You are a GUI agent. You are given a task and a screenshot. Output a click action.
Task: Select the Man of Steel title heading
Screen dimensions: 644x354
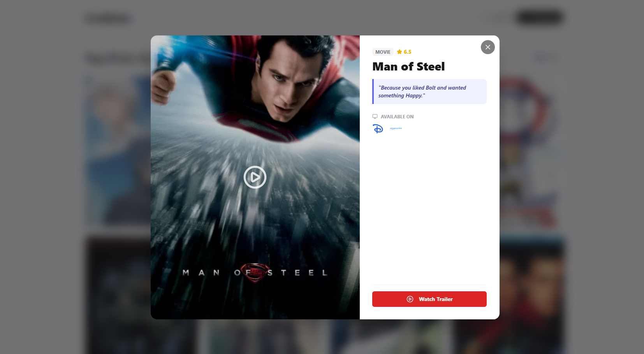point(408,67)
